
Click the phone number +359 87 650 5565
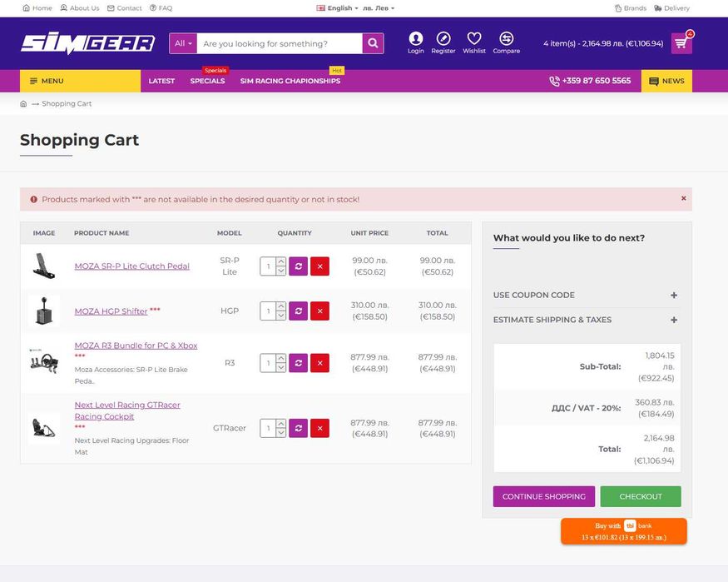point(590,81)
